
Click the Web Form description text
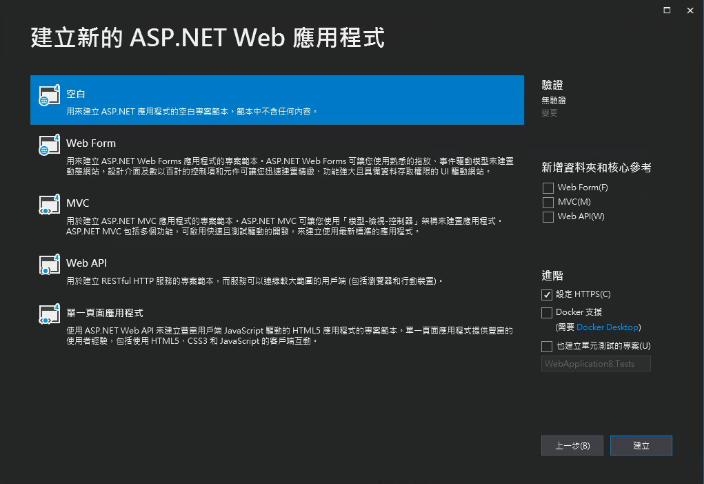(x=290, y=166)
